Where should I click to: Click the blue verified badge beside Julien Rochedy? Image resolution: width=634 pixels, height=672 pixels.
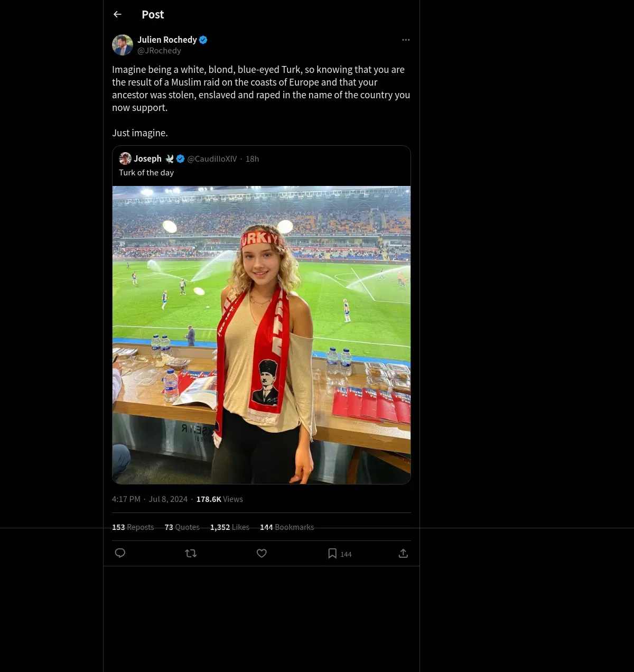(x=203, y=40)
